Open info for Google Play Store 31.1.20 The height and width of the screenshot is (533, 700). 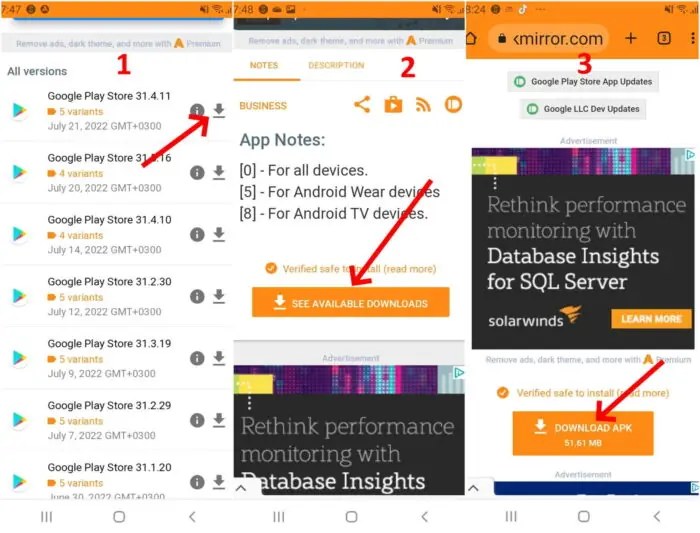pos(197,482)
